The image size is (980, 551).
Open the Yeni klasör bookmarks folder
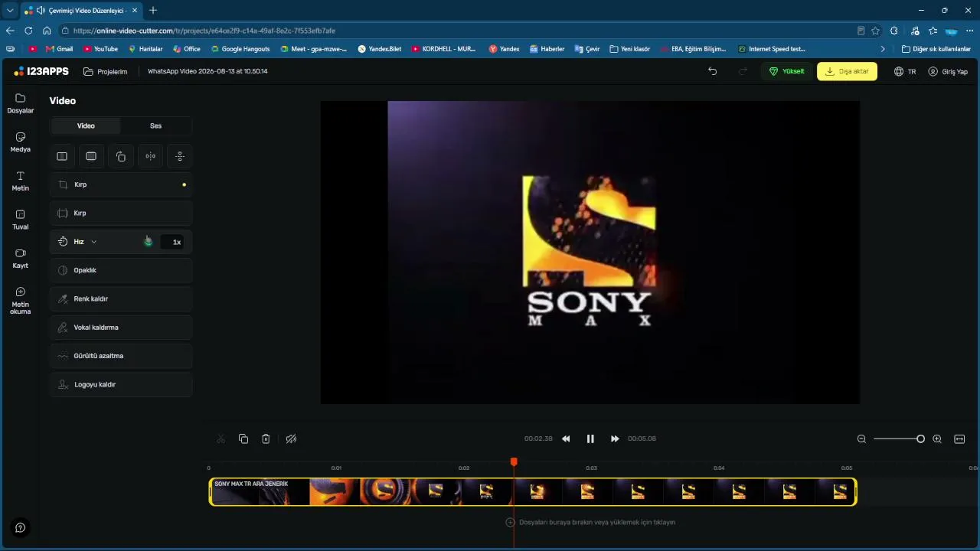pos(629,49)
